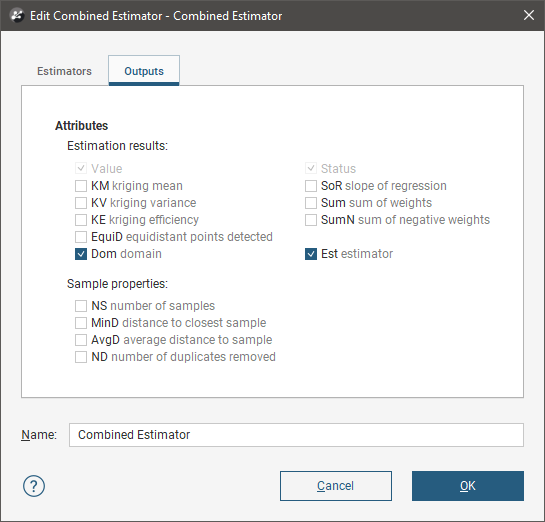Image resolution: width=545 pixels, height=522 pixels.
Task: Confirm with the OK button
Action: tap(468, 486)
